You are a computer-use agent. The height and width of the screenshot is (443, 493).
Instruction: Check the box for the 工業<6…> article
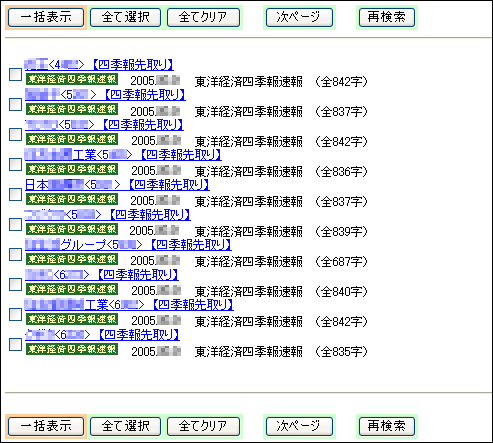pyautogui.click(x=15, y=314)
